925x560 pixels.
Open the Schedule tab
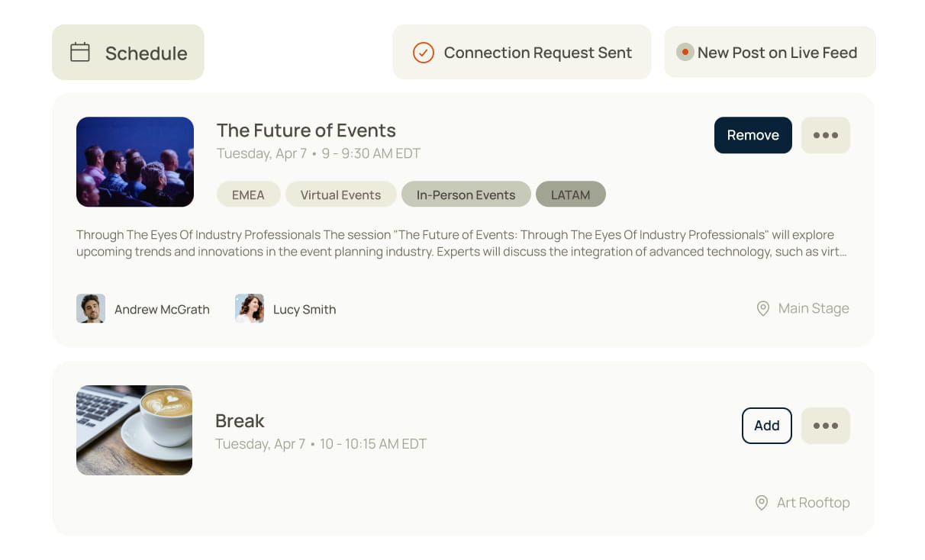pyautogui.click(x=128, y=53)
